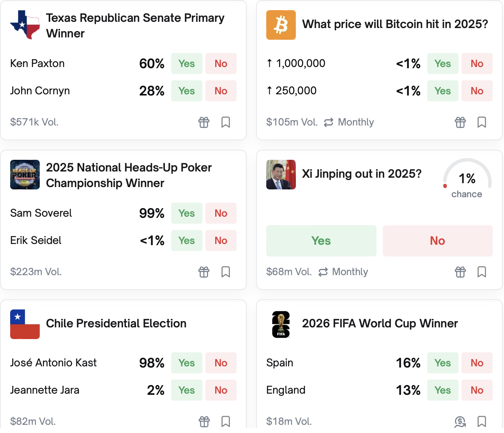Buy Yes for Ken Paxton
The height and width of the screenshot is (433, 504).
point(186,64)
